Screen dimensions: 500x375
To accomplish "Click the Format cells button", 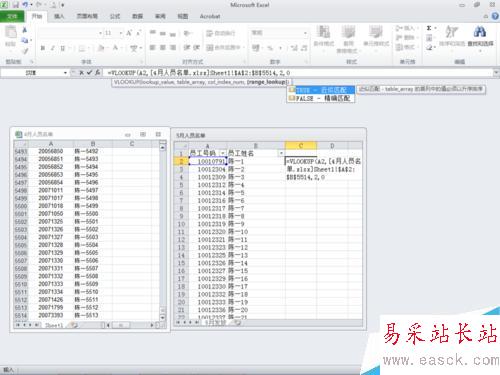I will (405, 47).
